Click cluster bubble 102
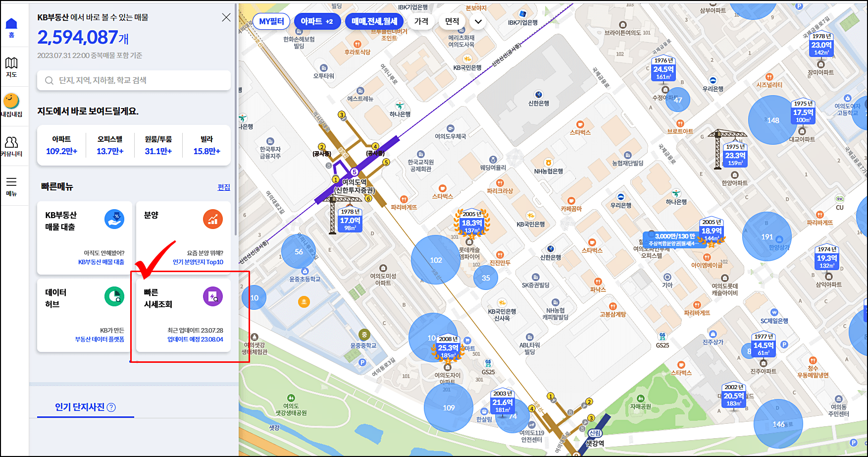 point(436,260)
